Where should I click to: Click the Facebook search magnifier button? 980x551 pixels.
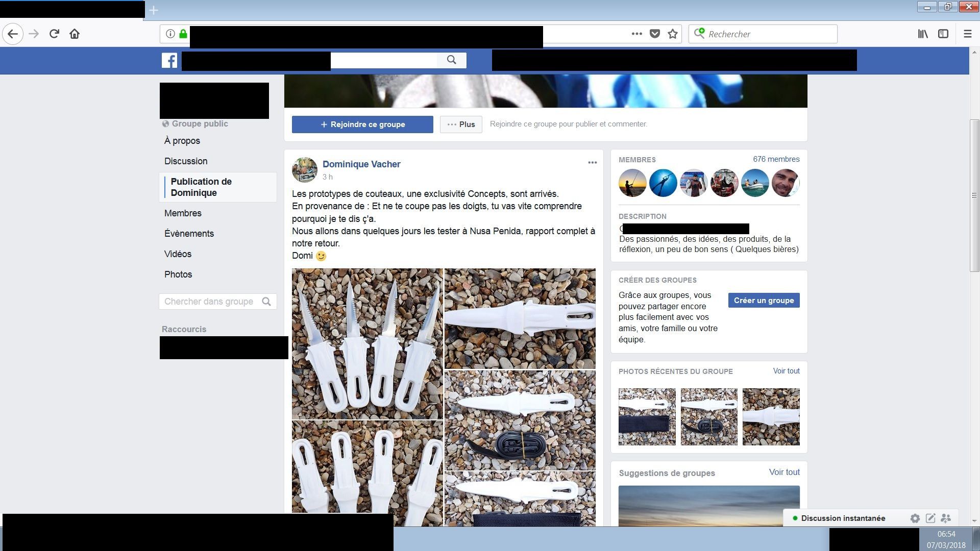tap(451, 60)
